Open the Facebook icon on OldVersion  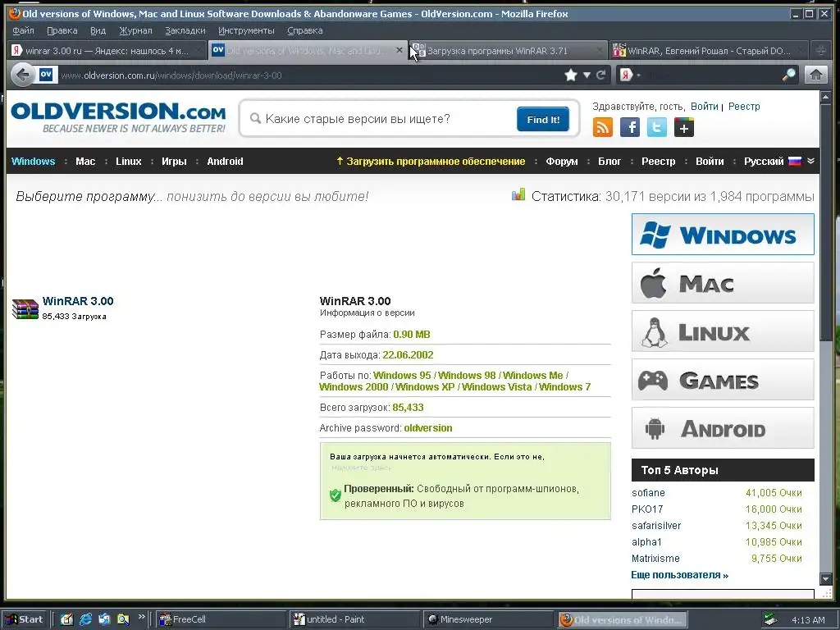630,127
